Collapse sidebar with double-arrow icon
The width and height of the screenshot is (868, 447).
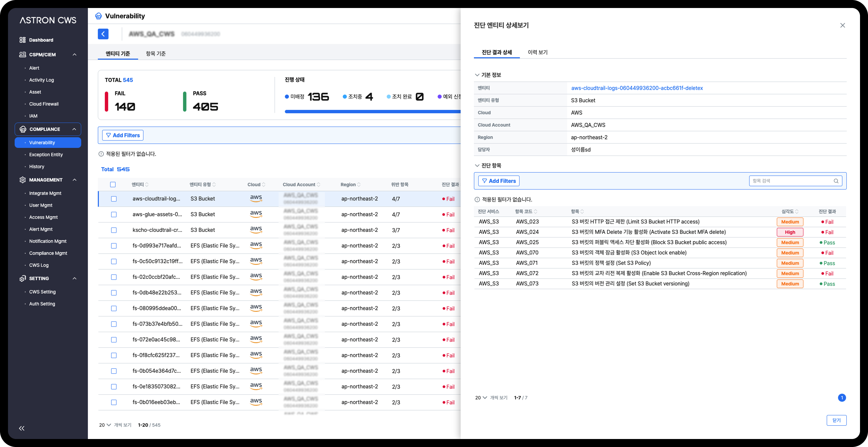[22, 428]
